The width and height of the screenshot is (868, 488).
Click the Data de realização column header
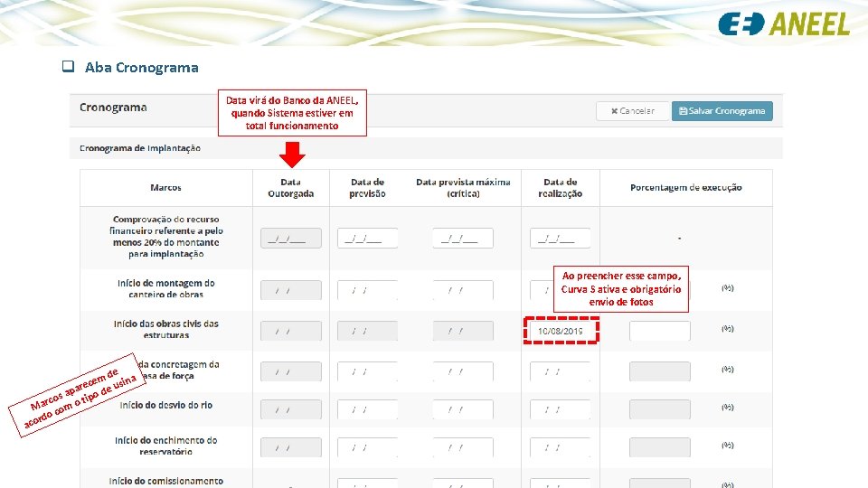(x=561, y=188)
